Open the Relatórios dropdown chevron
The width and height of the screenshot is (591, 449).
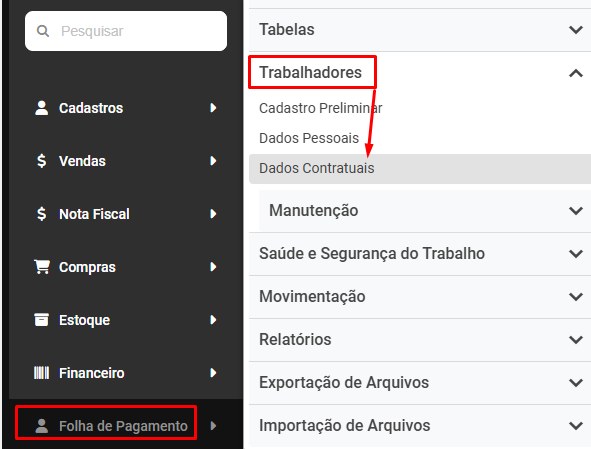pyautogui.click(x=576, y=340)
